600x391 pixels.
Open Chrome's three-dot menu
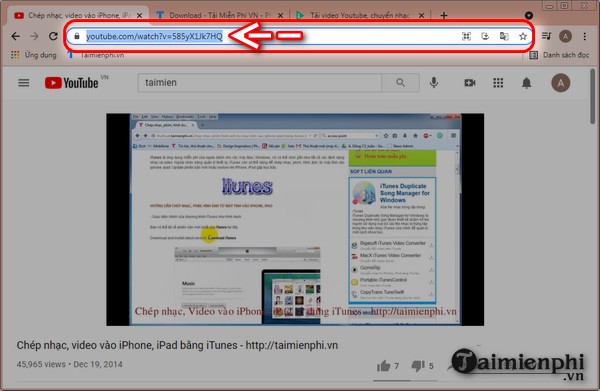pos(584,36)
